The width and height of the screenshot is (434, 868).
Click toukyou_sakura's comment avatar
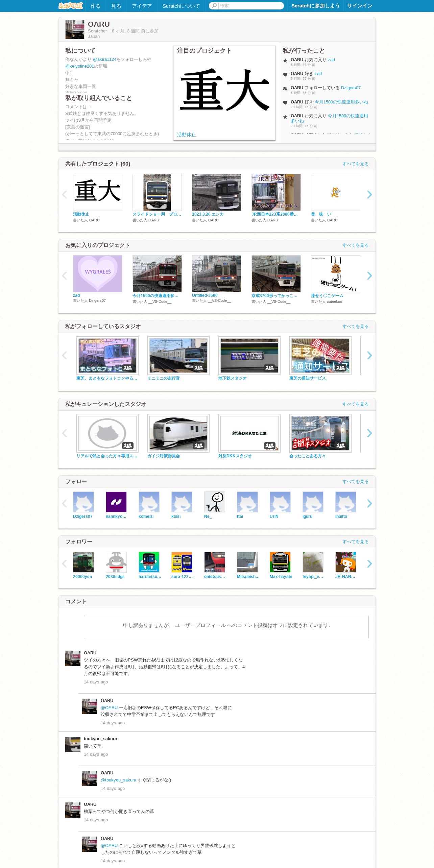point(73,744)
